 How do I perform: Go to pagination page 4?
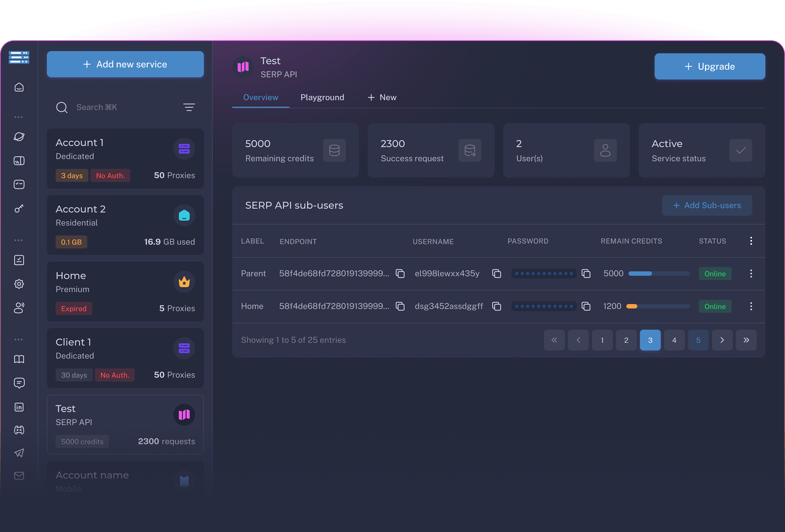click(x=674, y=340)
